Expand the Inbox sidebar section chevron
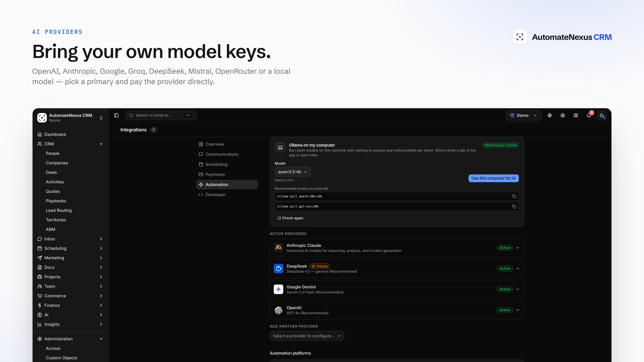 tap(101, 239)
